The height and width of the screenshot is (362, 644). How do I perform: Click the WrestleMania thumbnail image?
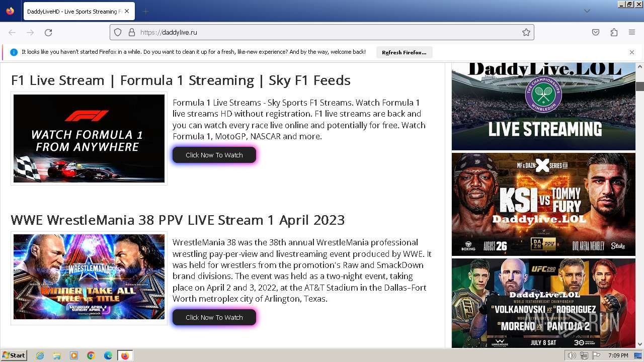click(89, 277)
